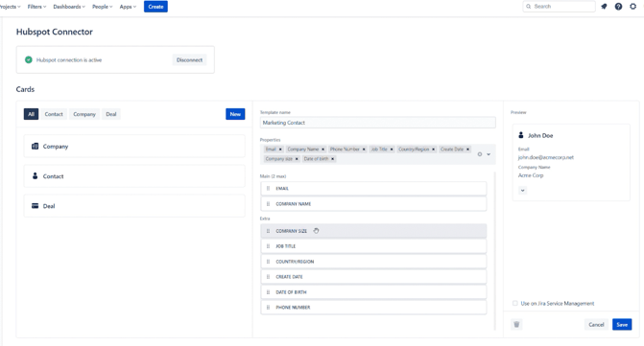Grab the DATE OF BIRTH row drag handle
Image resolution: width=644 pixels, height=346 pixels.
coord(268,292)
